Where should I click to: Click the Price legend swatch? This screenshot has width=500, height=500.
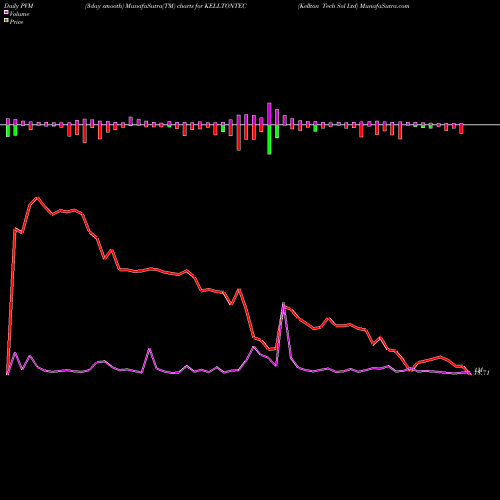6,21
